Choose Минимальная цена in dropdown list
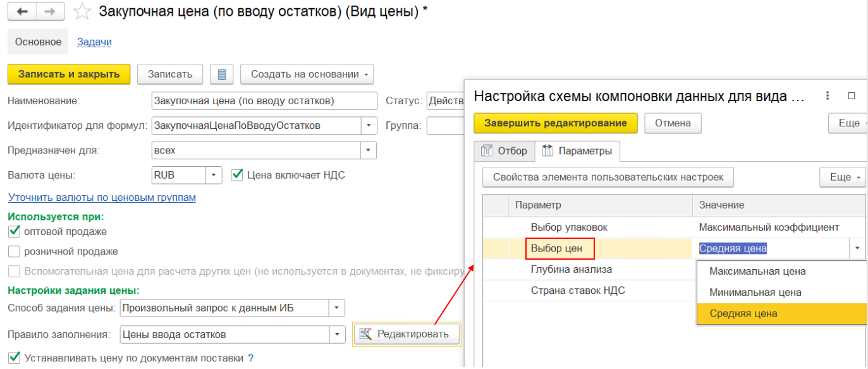Image resolution: width=868 pixels, height=369 pixels. coord(755,293)
